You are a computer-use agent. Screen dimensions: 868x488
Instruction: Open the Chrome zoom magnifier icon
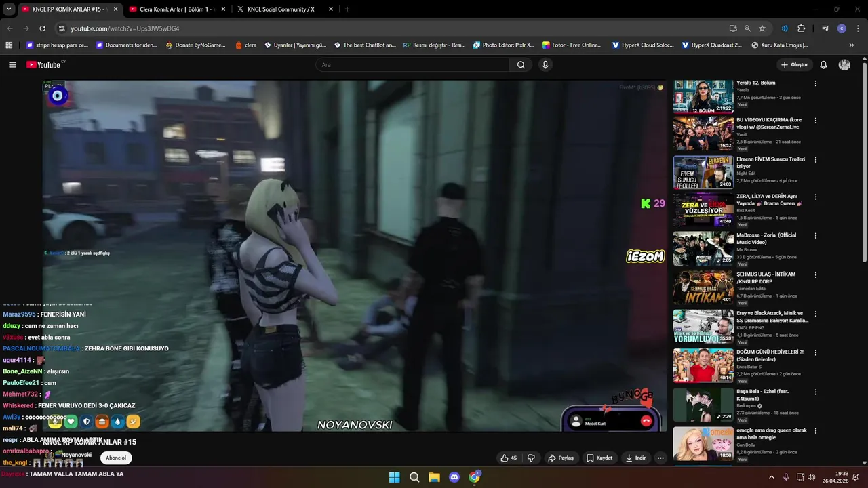(747, 28)
